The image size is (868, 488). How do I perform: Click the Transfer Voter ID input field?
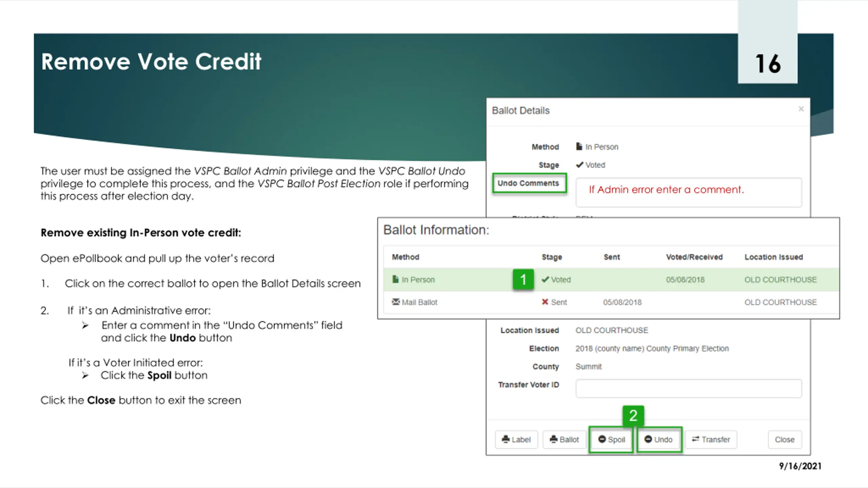click(x=688, y=388)
